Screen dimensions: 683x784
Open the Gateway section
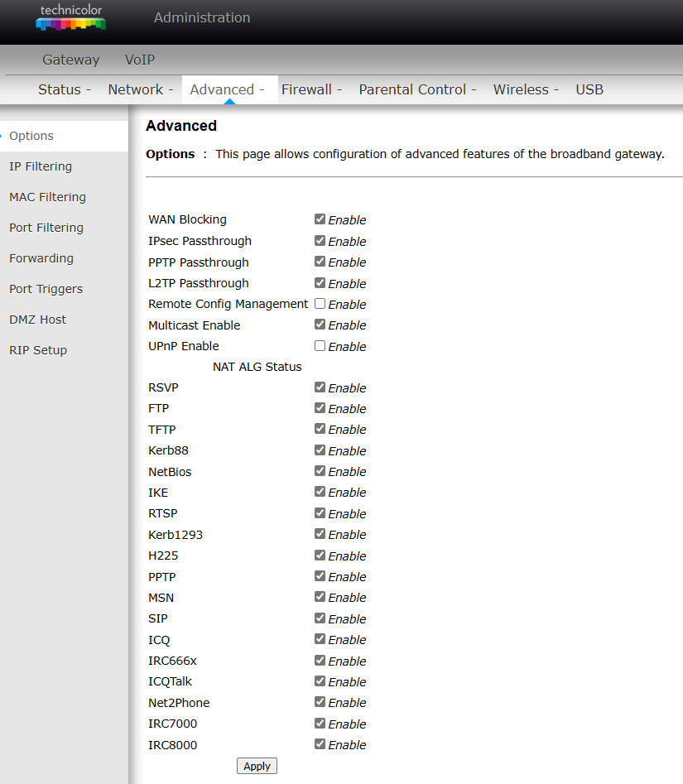pyautogui.click(x=71, y=60)
